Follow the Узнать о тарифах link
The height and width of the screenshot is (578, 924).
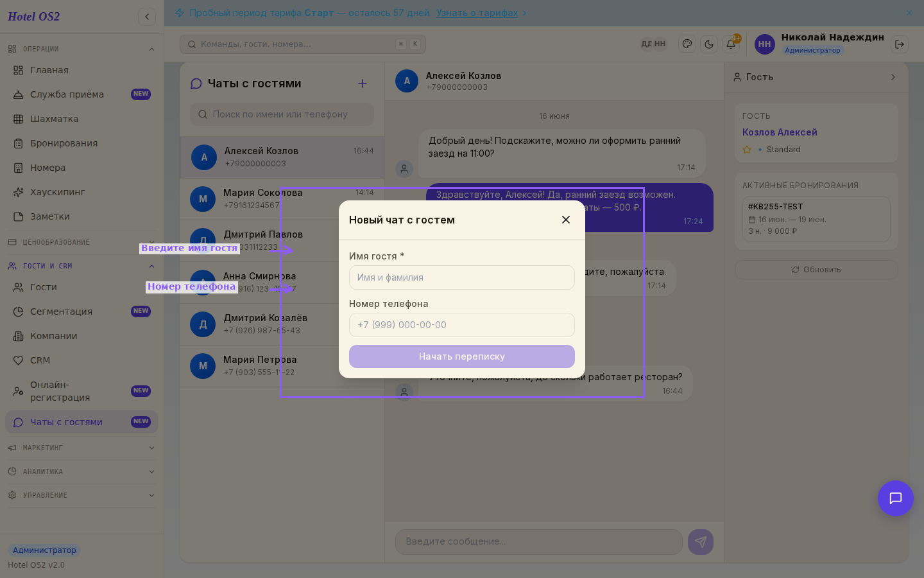[x=477, y=13]
